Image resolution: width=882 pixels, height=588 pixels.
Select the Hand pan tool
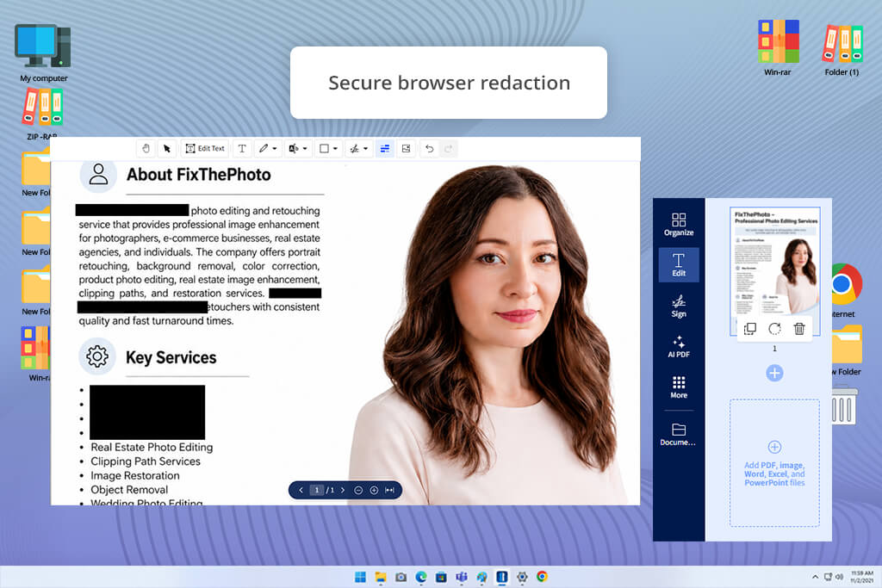(146, 148)
